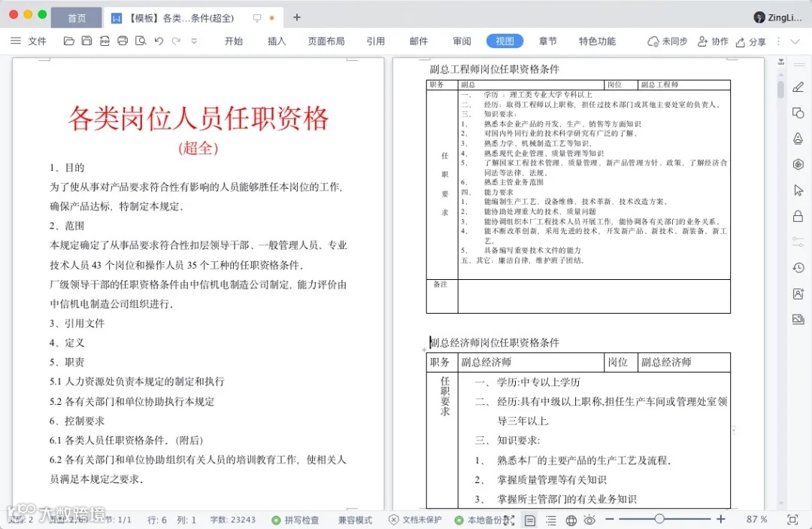This screenshot has width=812, height=529.
Task: Click the 87 % zoom level
Action: [756, 519]
